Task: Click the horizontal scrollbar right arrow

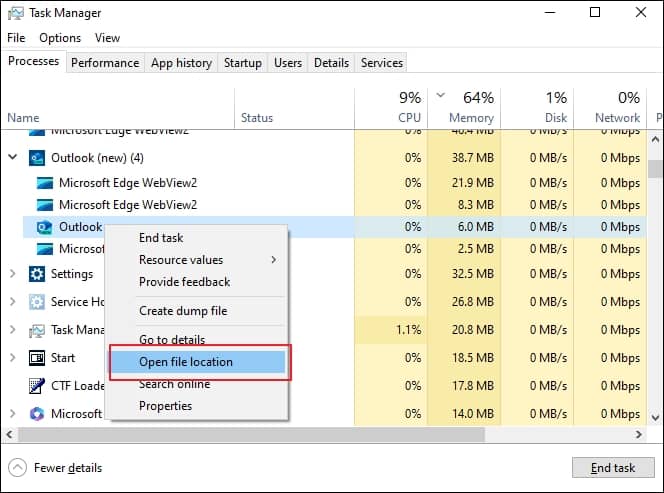Action: [639, 435]
